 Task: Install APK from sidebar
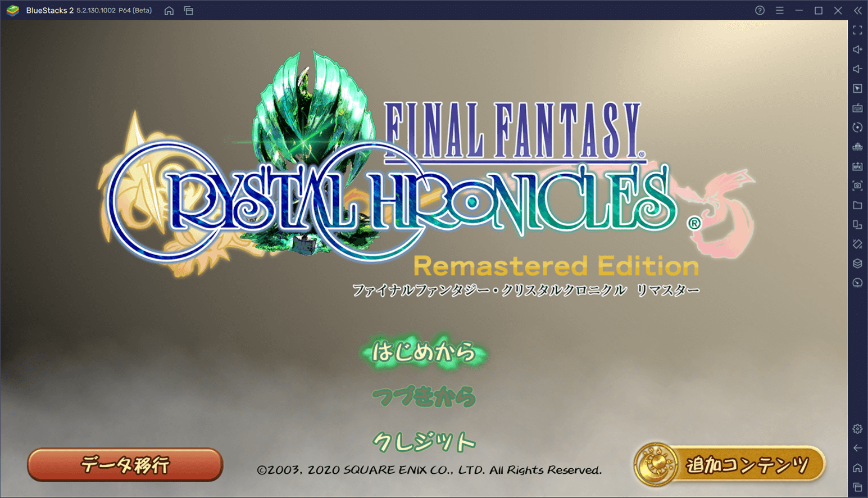[x=857, y=166]
